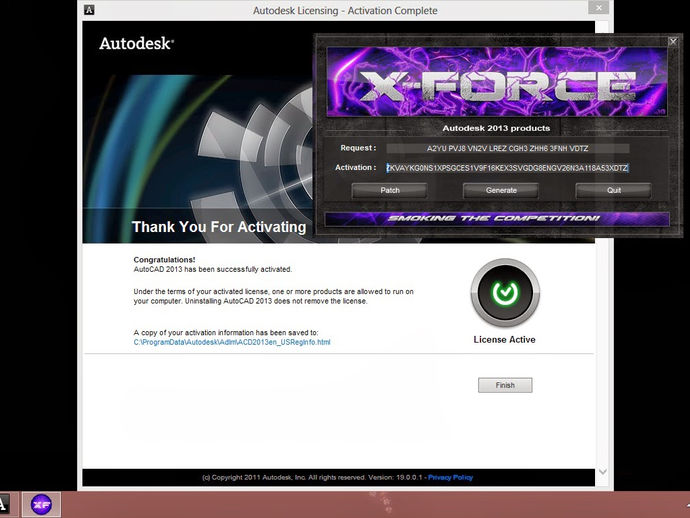Click the X-Force banner logo
690x518 pixels.
pyautogui.click(x=497, y=82)
